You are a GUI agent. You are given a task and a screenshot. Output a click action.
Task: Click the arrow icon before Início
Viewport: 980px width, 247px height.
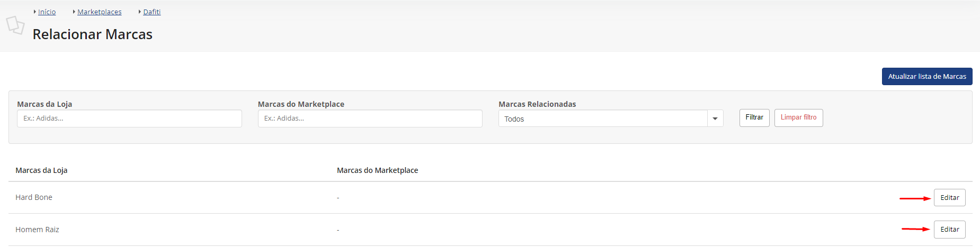[x=35, y=12]
